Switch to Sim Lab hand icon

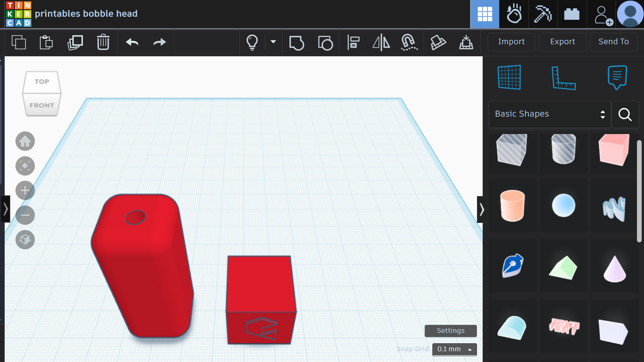(514, 14)
